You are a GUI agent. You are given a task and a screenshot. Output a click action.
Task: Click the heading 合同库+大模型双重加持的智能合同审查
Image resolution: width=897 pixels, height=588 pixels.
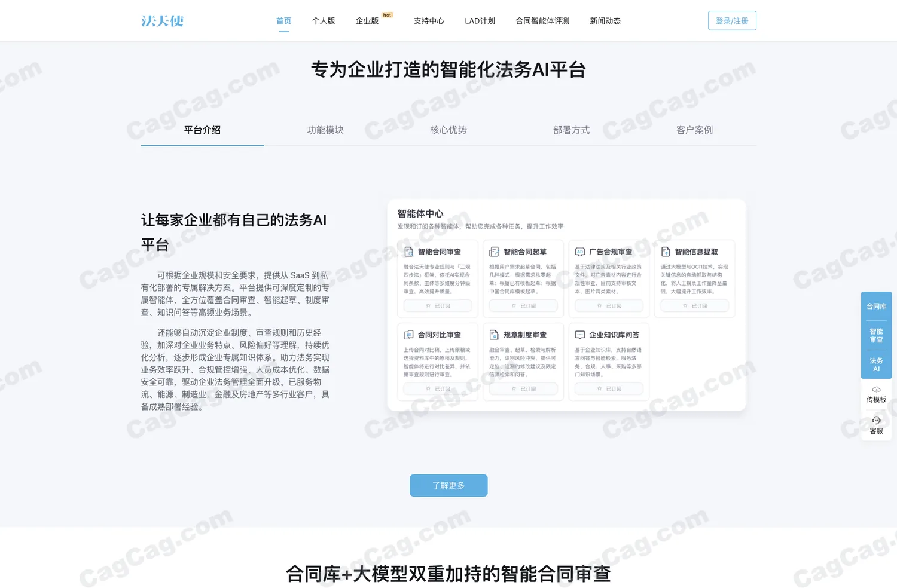click(x=448, y=574)
